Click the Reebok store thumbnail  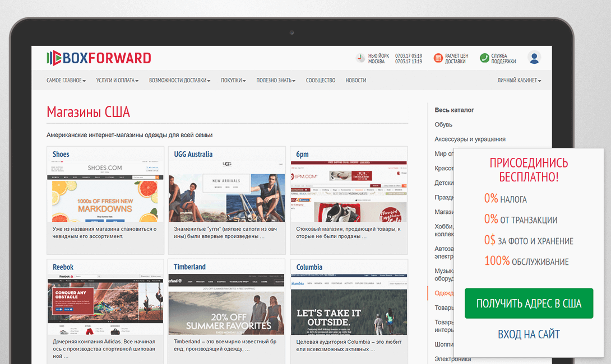click(x=105, y=305)
